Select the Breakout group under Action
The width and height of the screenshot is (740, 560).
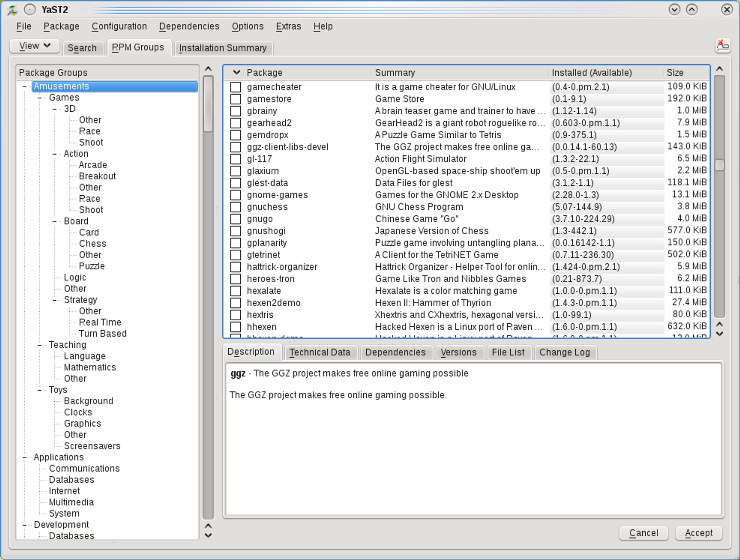[97, 176]
